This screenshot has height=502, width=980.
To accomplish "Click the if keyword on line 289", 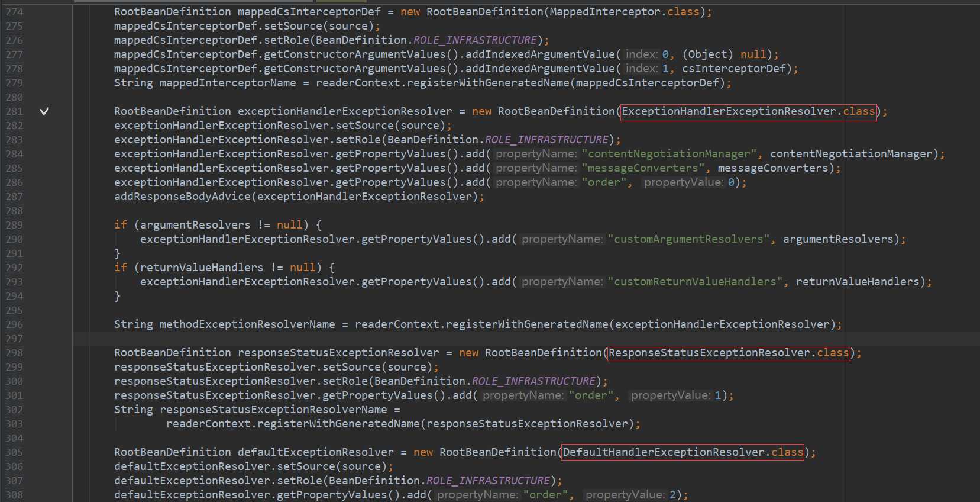I will tap(121, 225).
